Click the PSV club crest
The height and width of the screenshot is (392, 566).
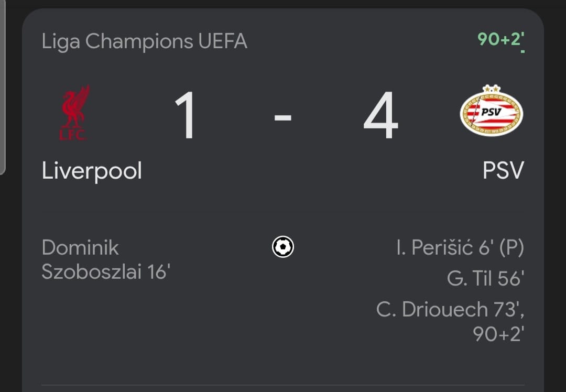coord(491,111)
